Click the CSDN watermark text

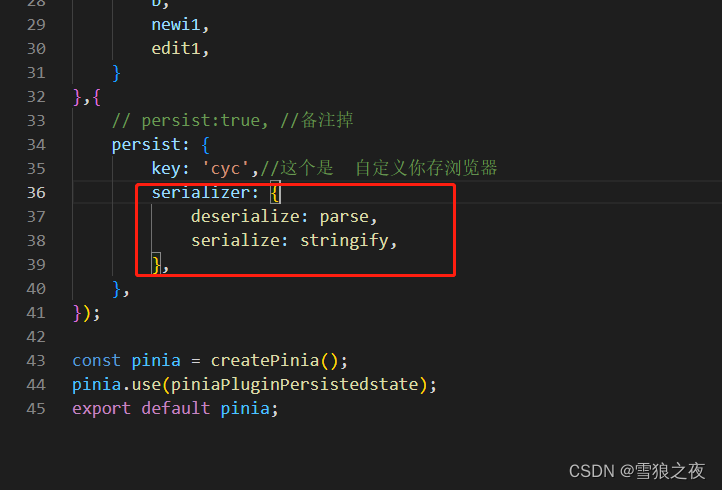pyautogui.click(x=637, y=471)
